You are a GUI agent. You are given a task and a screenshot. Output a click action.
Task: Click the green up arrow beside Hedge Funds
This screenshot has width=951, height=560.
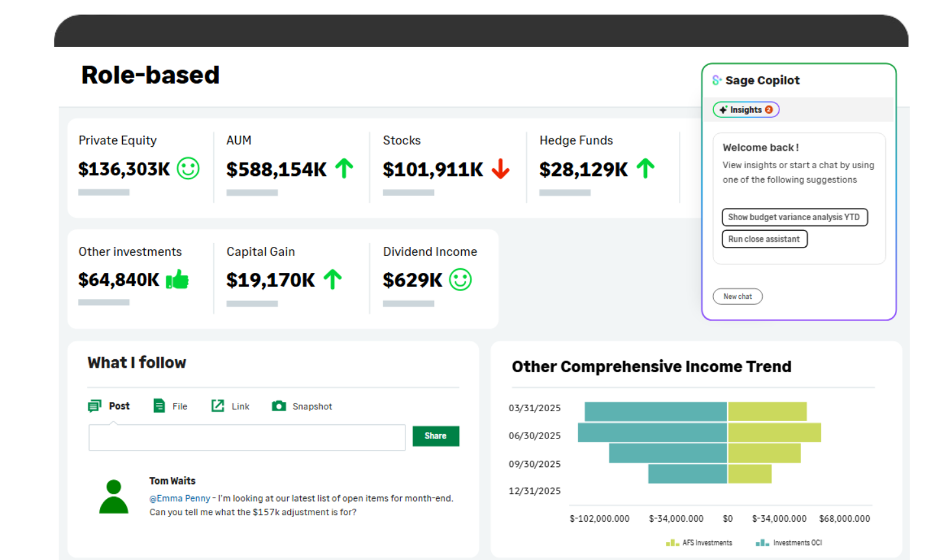point(646,168)
